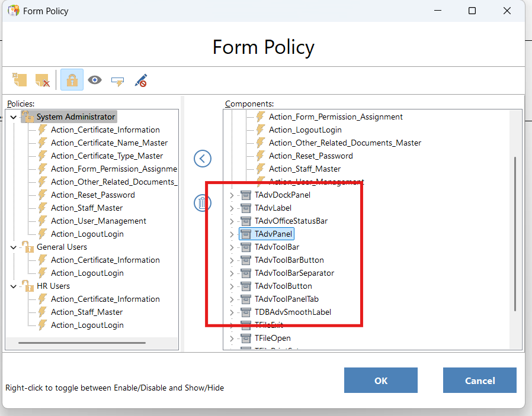This screenshot has width=532, height=416.
Task: Click the left arrow circle button
Action: click(x=203, y=159)
